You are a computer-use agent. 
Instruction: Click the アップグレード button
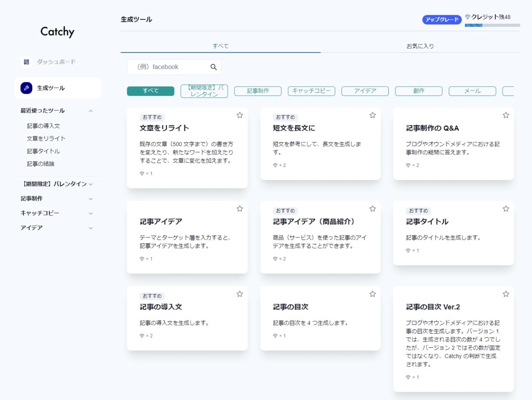441,19
